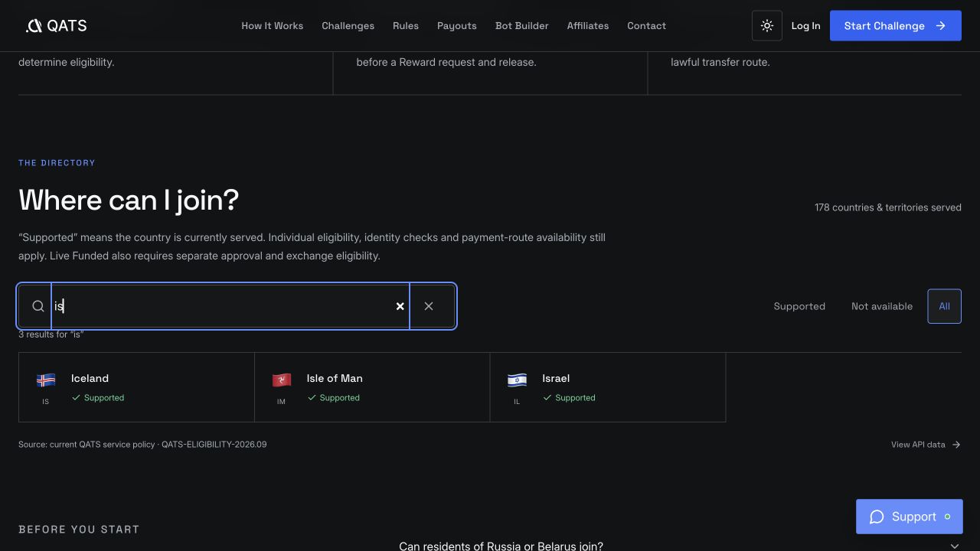Click THE DIRECTORY section label
The width and height of the screenshot is (980, 551).
(x=57, y=163)
